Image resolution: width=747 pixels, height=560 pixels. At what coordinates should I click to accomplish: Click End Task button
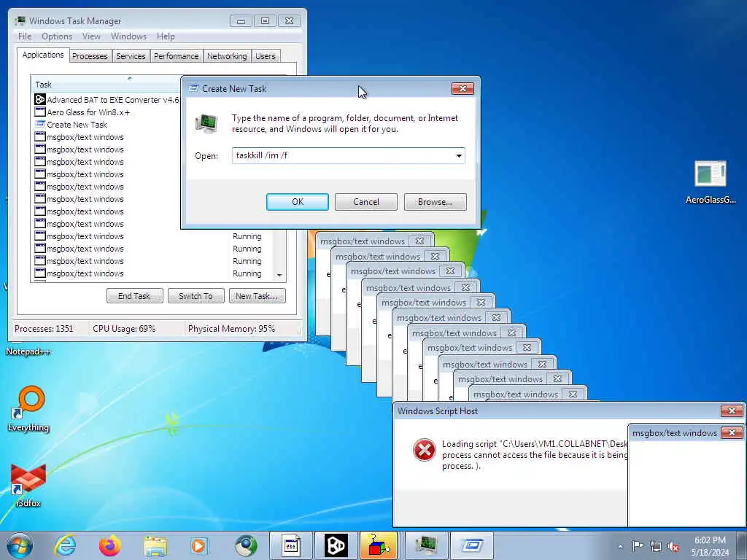tap(134, 296)
